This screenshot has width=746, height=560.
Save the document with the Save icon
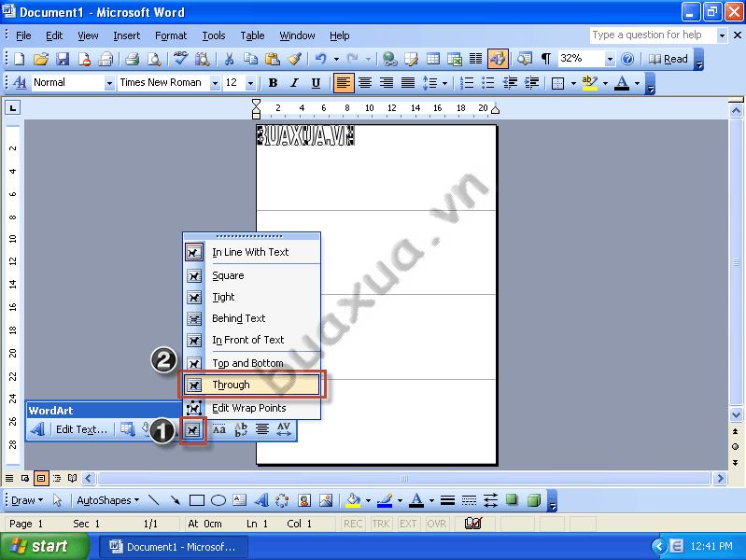63,59
